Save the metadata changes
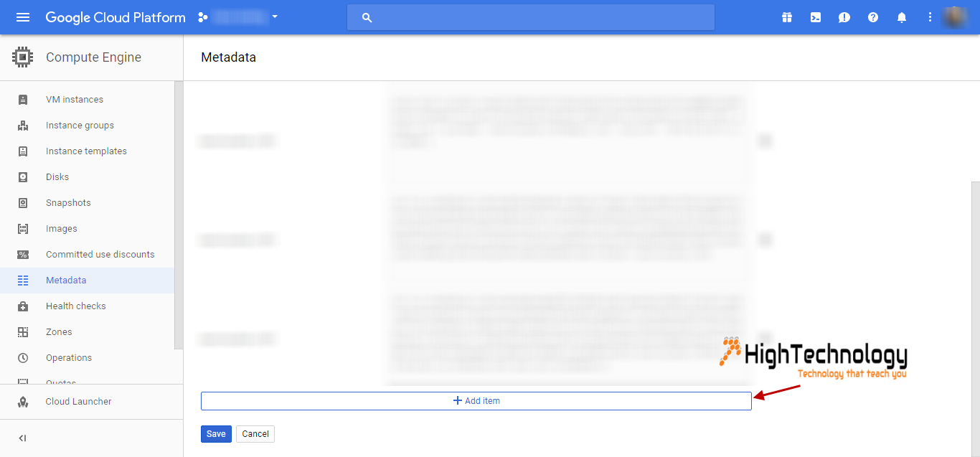Viewport: 980px width, 457px height. point(216,434)
